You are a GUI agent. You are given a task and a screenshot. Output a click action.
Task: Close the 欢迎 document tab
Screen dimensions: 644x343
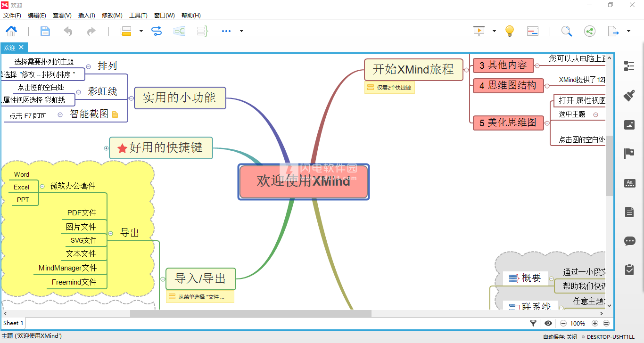[21, 48]
